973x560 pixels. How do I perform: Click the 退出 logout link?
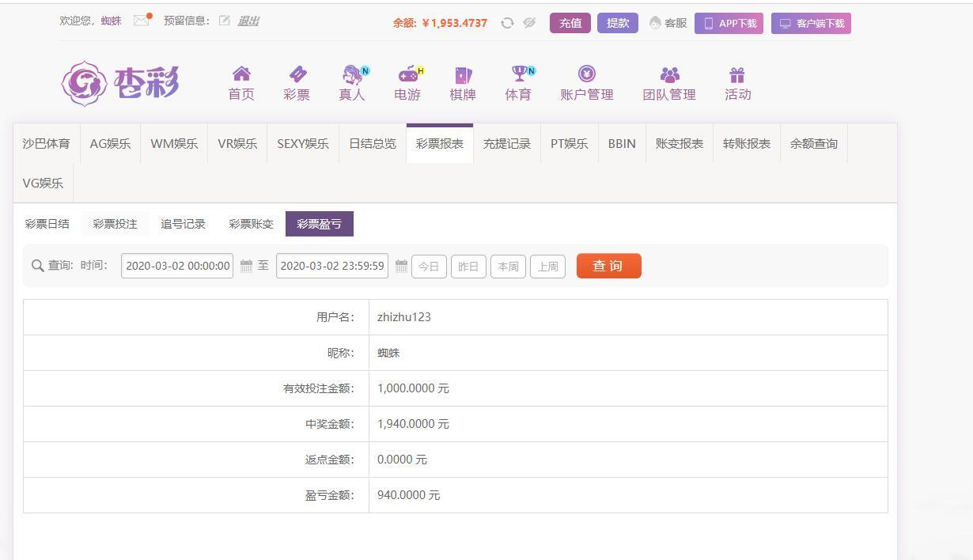[x=248, y=21]
